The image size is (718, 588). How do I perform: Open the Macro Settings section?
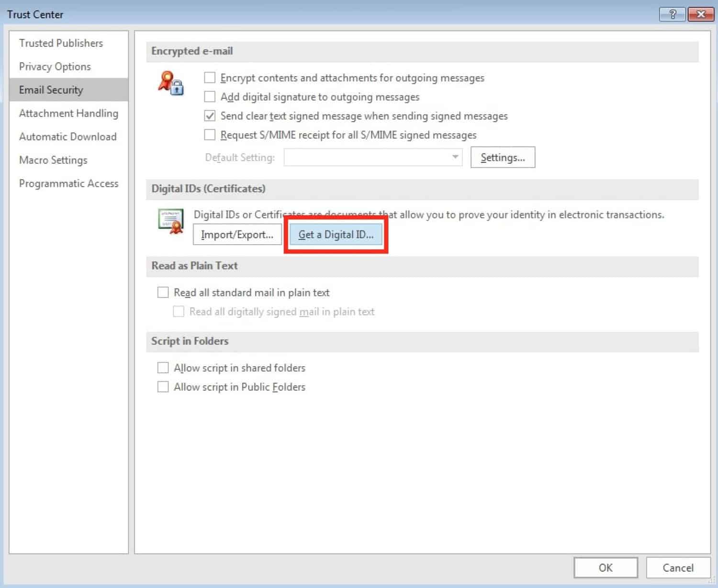(53, 160)
